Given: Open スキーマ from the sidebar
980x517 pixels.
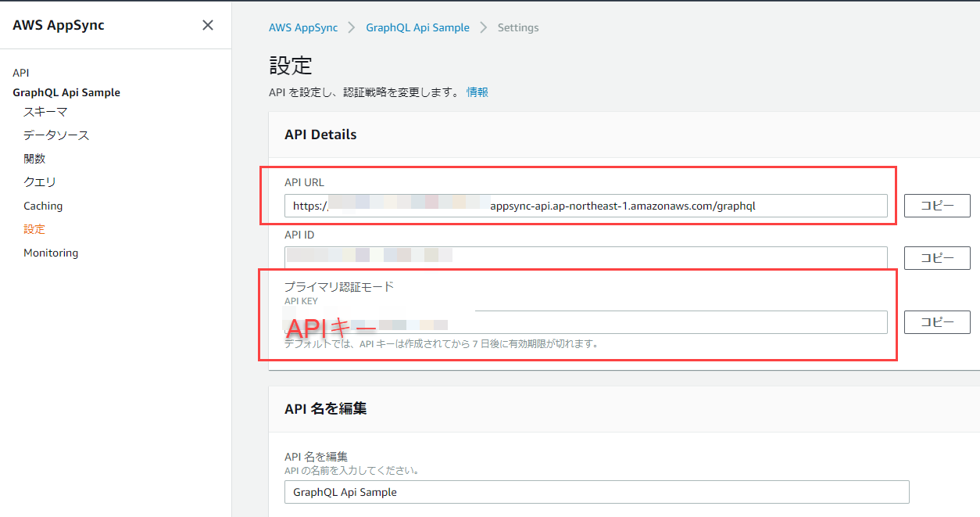Looking at the screenshot, I should tap(47, 111).
